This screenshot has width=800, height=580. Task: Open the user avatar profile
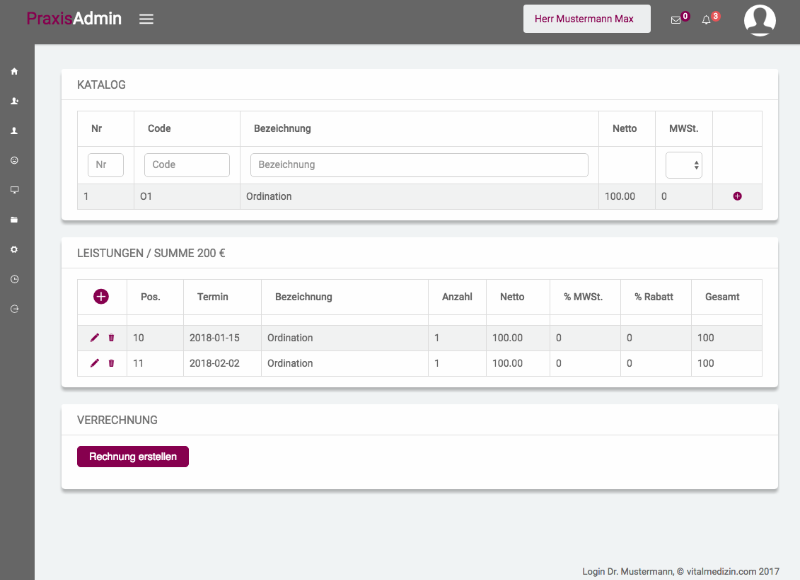coord(760,20)
